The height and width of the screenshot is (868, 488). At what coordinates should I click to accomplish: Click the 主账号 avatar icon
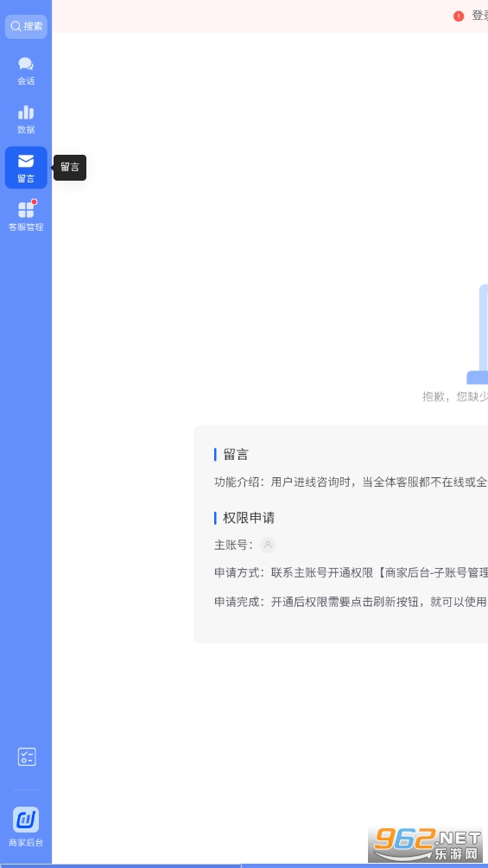pyautogui.click(x=268, y=546)
